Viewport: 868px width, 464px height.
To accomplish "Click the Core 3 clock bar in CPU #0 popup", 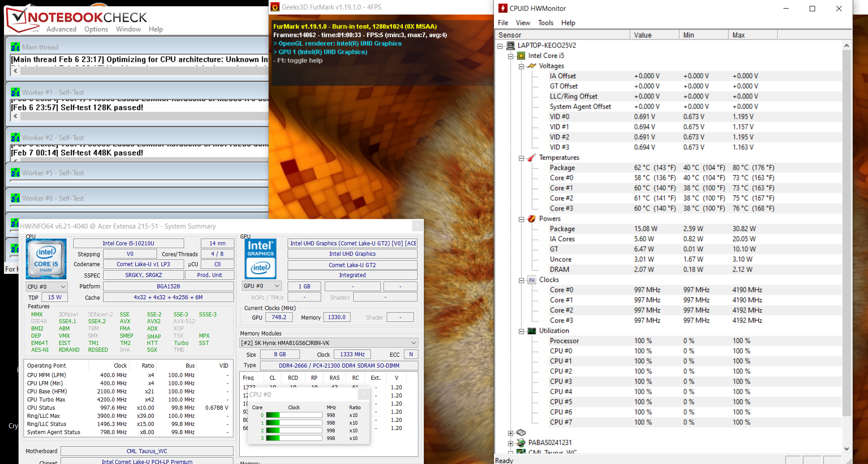I will [294, 438].
